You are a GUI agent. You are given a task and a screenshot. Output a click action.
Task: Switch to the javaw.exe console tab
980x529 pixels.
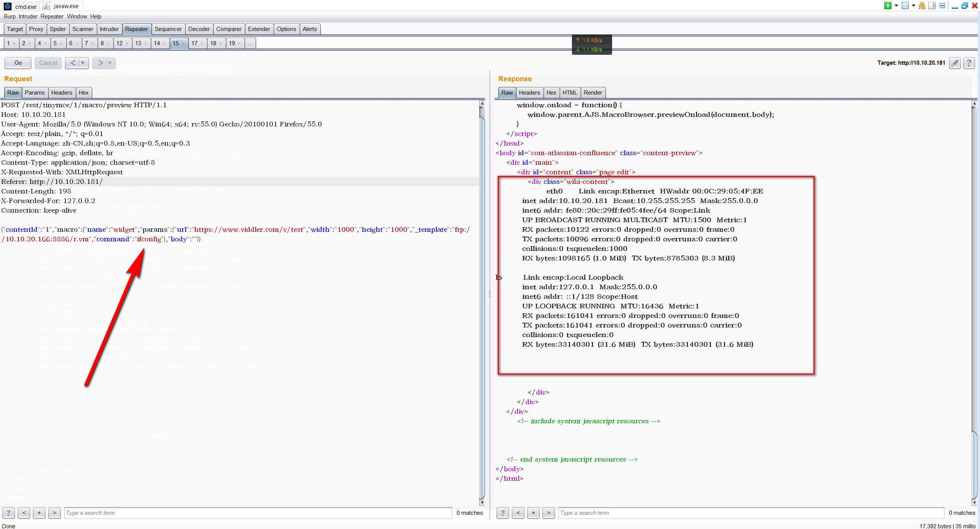pyautogui.click(x=61, y=6)
